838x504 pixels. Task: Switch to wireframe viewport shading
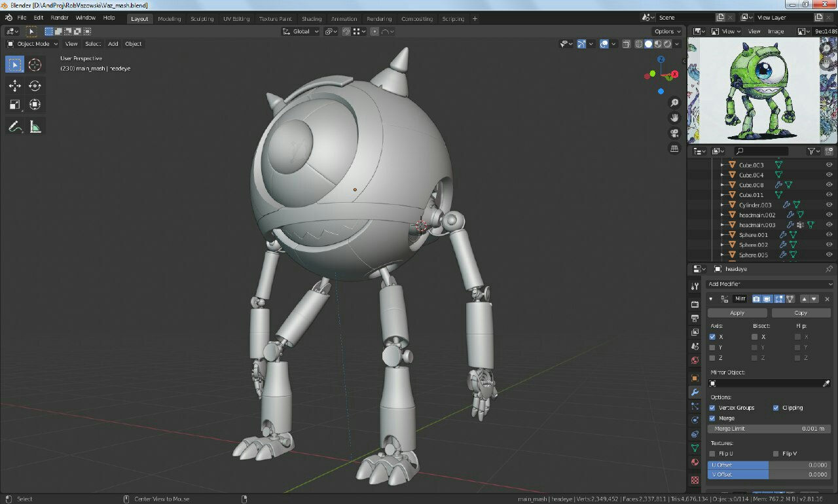[638, 44]
